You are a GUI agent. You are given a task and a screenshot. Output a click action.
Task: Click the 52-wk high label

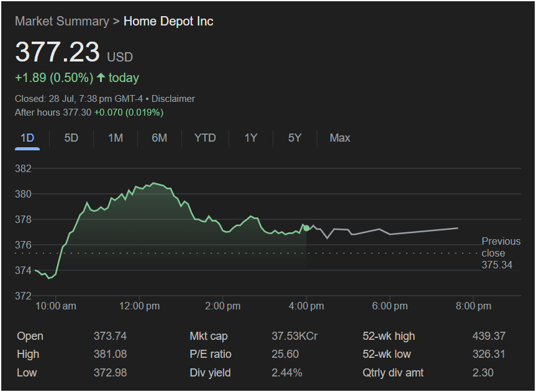[x=389, y=336]
